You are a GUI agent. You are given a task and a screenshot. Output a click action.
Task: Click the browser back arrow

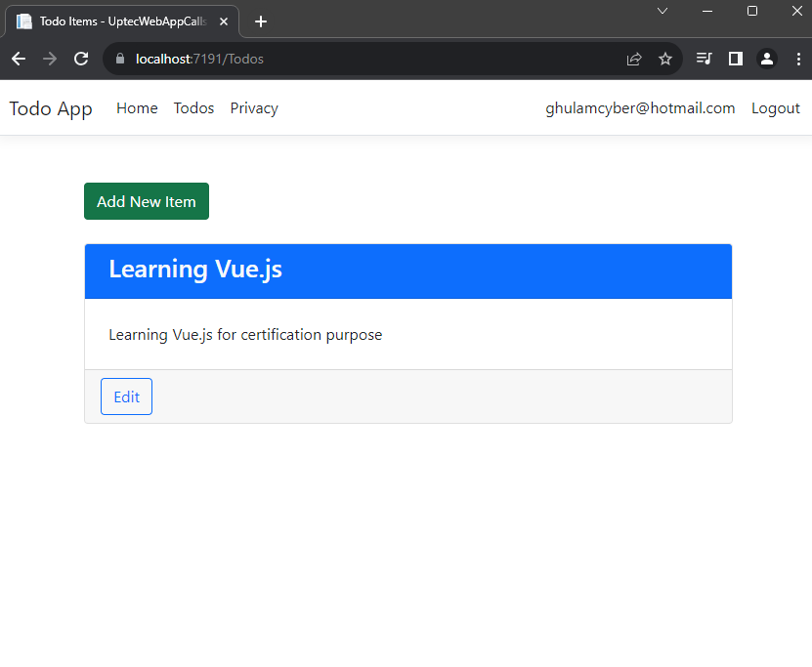19,59
